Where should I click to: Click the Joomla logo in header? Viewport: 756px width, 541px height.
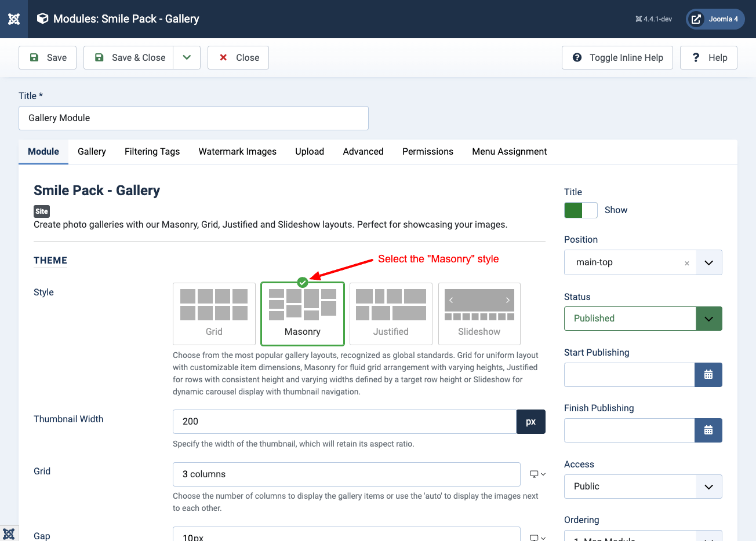(x=14, y=19)
